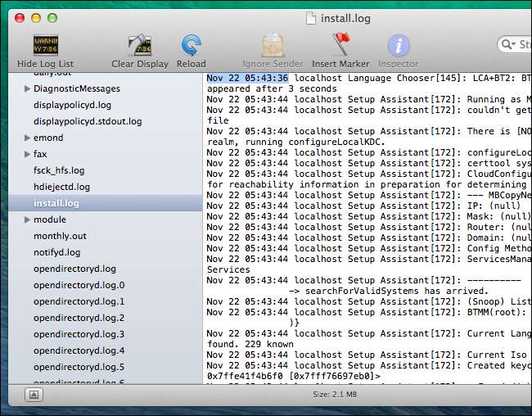This screenshot has height=416, width=532.
Task: Open the monthly.out log file
Action: tap(60, 236)
